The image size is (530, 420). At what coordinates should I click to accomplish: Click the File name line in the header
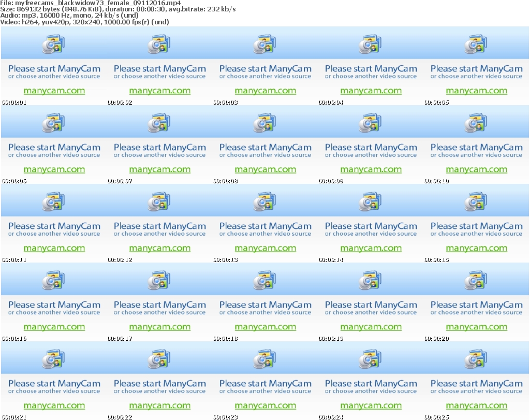click(x=91, y=3)
